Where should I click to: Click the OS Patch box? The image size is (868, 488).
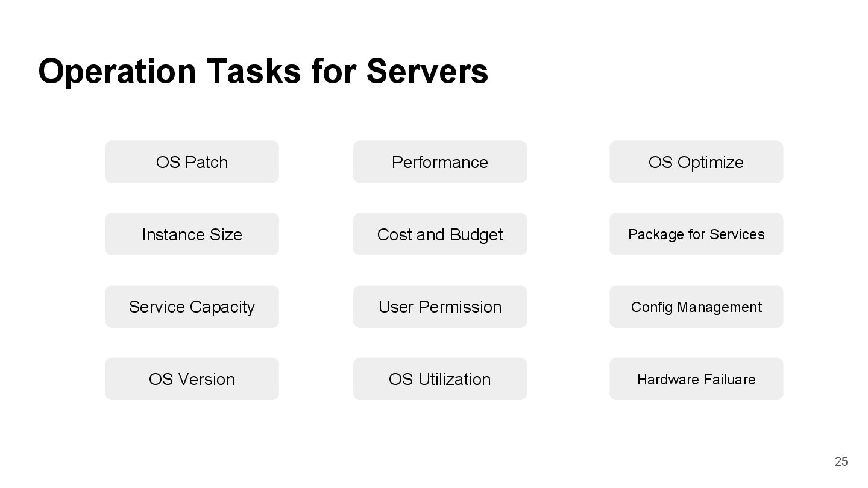[x=192, y=162]
